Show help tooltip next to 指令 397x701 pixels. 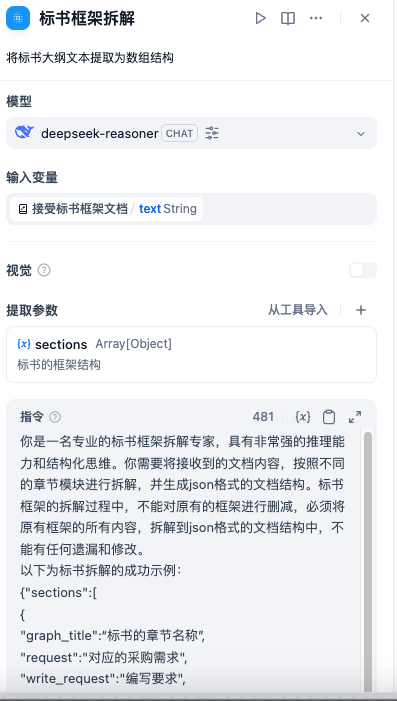click(55, 417)
